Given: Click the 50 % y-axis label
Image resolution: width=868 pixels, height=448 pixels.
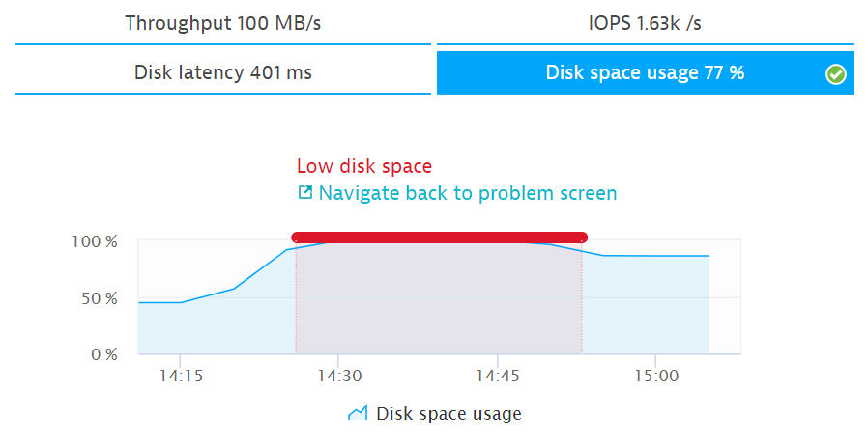Looking at the screenshot, I should coord(98,298).
